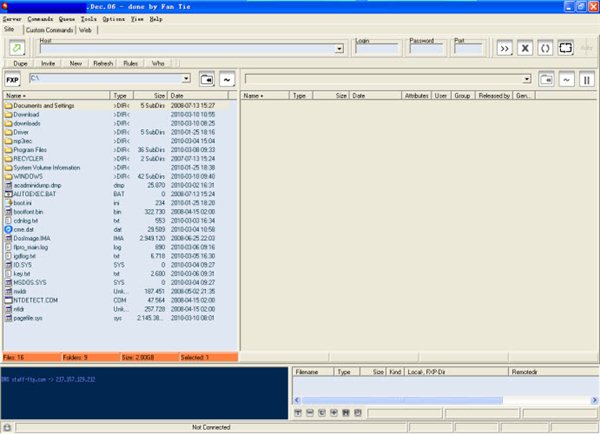
Task: Select the WINDOWS folder in file list
Action: (x=29, y=176)
